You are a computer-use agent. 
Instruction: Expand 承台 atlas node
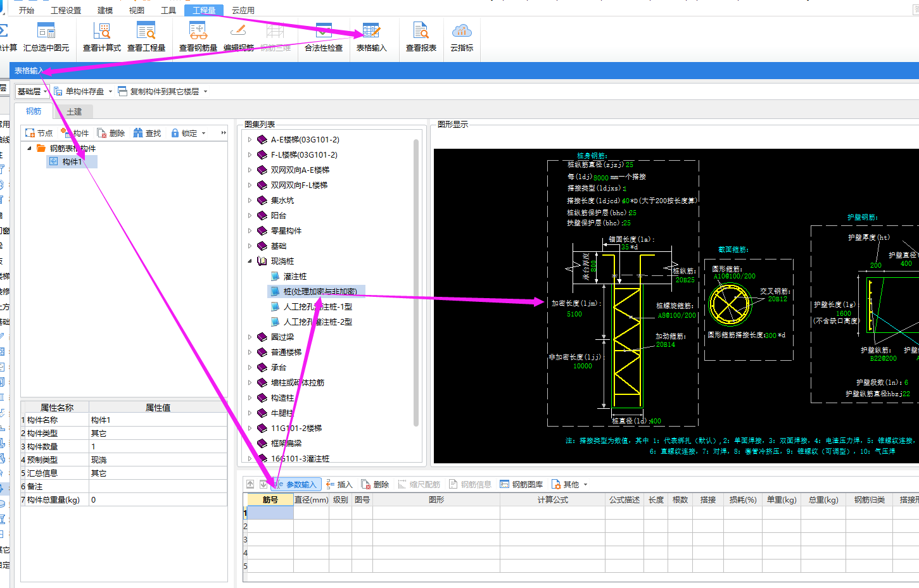point(250,367)
